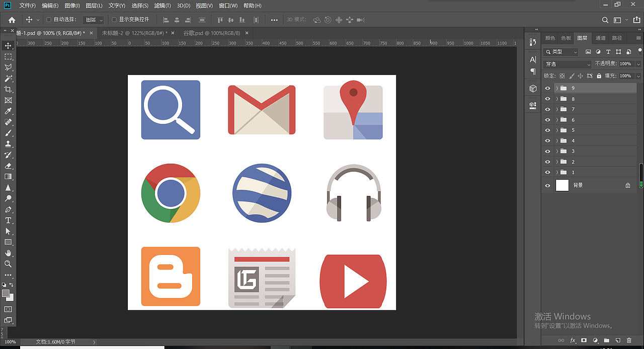Viewport: 644px width, 349px height.
Task: Expand layer group 6
Action: click(557, 120)
